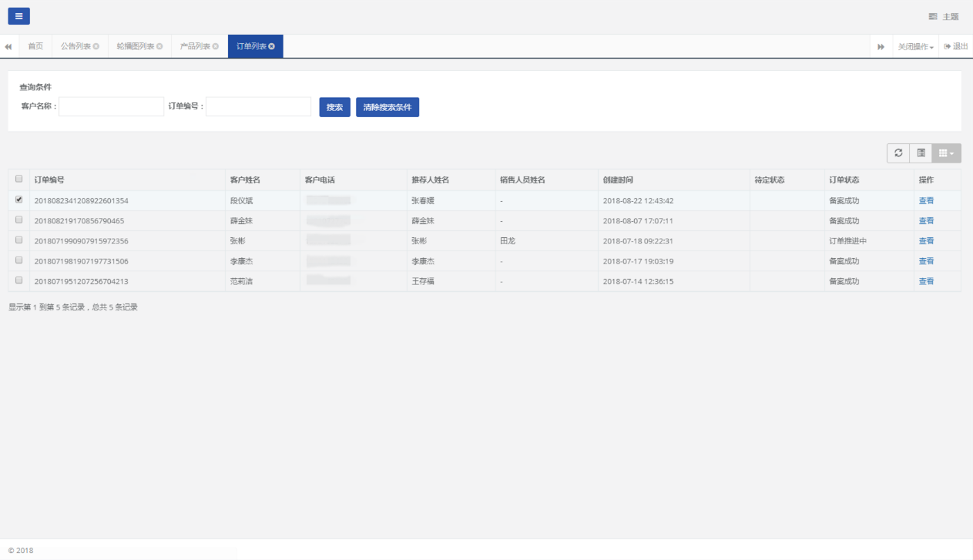Close the 产品列表 tab via its x icon
973x560 pixels.
pos(216,46)
